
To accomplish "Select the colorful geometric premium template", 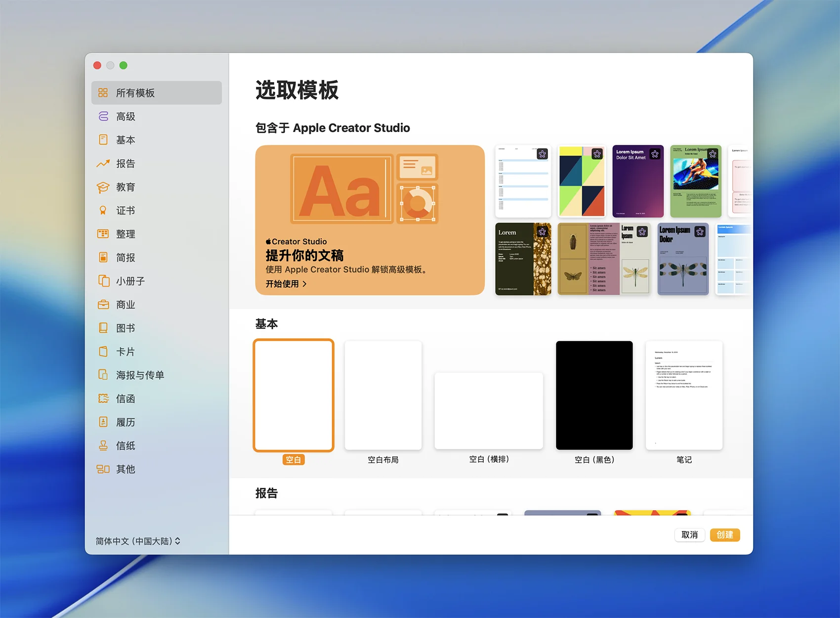I will [582, 181].
